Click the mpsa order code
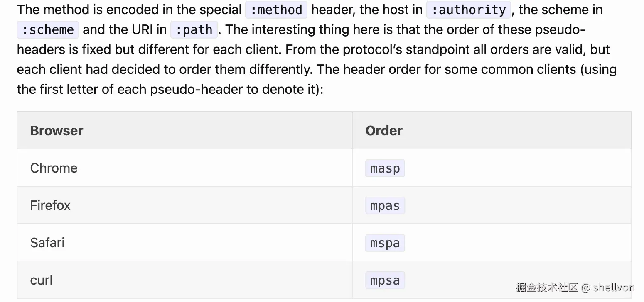The width and height of the screenshot is (644, 302). pyautogui.click(x=385, y=280)
